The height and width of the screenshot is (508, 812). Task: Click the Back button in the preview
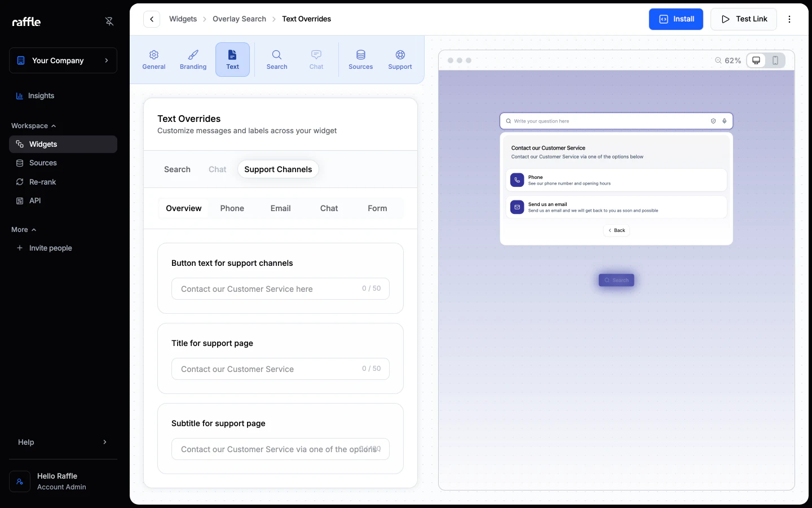(x=616, y=230)
